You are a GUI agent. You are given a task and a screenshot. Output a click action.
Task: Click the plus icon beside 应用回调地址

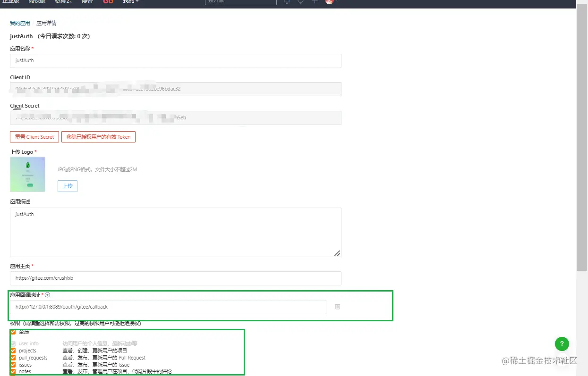tap(47, 295)
